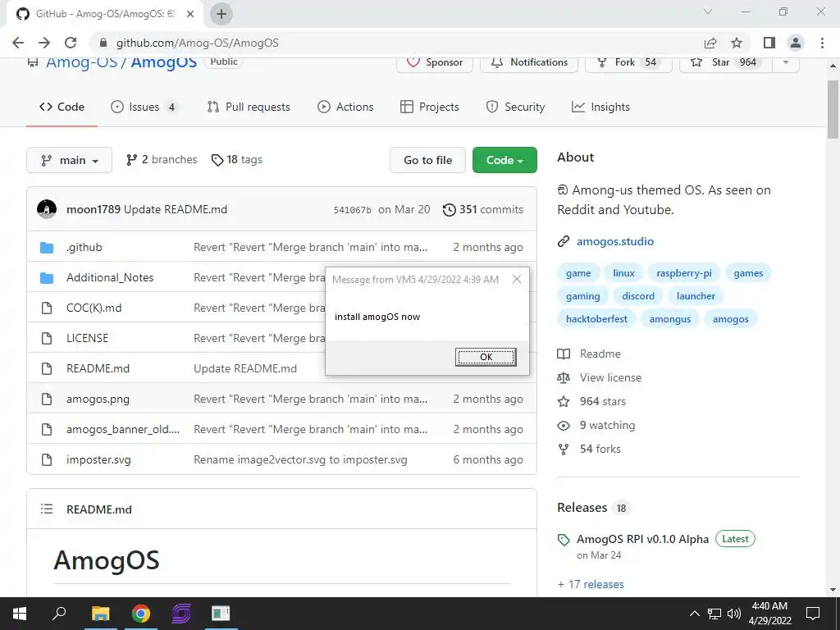Click OK in the VM5 message dialog
Screen dimensions: 840x630
point(486,357)
